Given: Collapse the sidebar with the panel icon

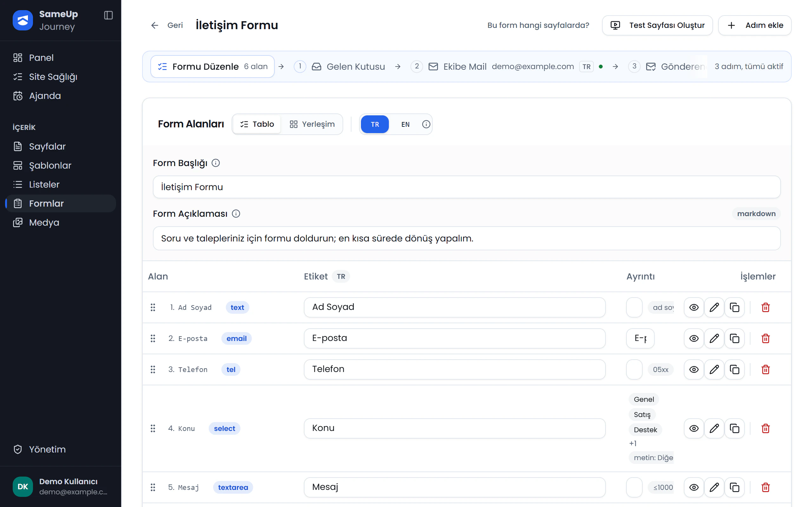Looking at the screenshot, I should click(x=108, y=15).
